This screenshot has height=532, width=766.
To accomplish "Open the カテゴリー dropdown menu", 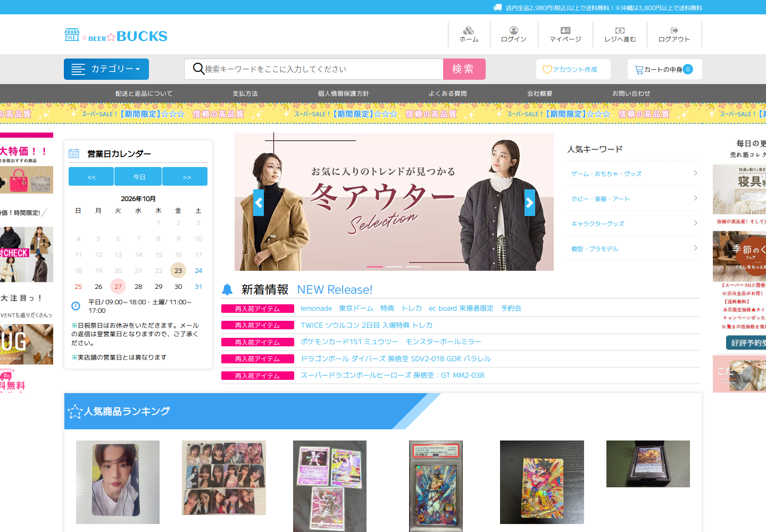I will [106, 69].
